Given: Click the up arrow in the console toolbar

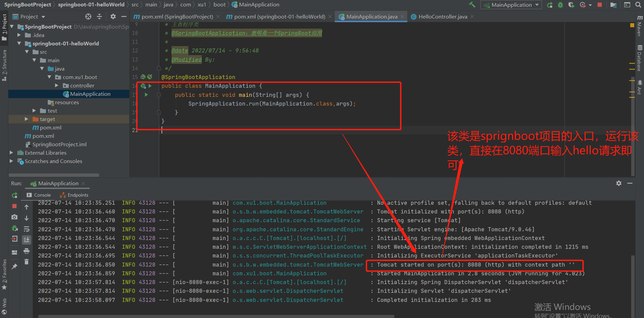Looking at the screenshot, I should click(x=27, y=207).
